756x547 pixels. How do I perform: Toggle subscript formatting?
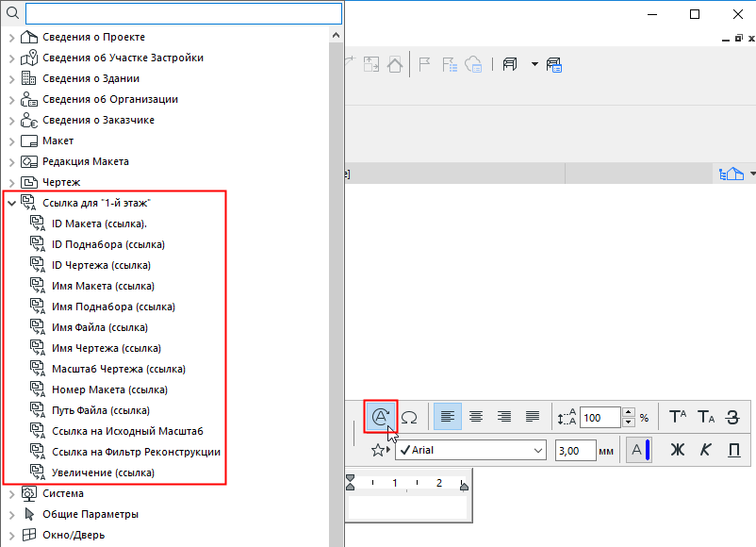[706, 417]
